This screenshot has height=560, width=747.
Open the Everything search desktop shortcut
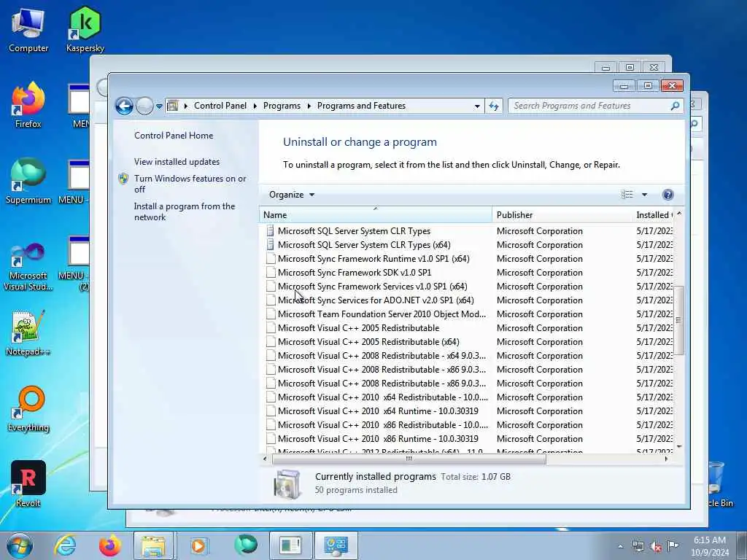click(28, 408)
